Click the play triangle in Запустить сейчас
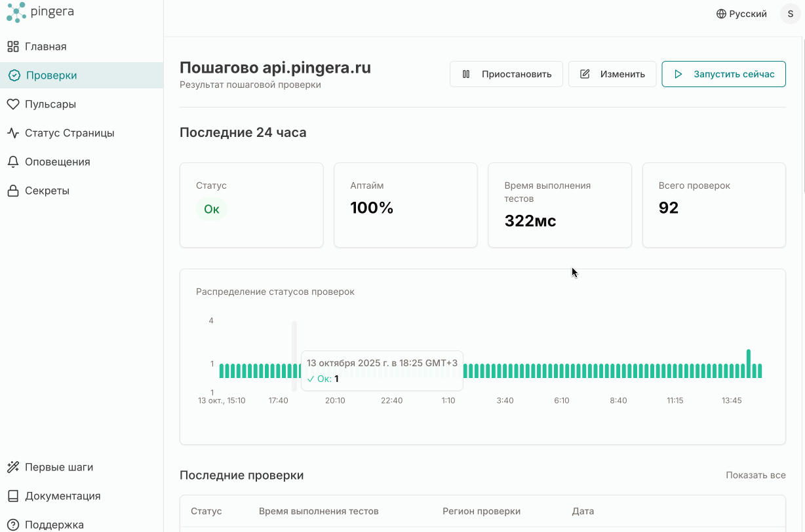The height and width of the screenshot is (532, 805). (x=678, y=74)
